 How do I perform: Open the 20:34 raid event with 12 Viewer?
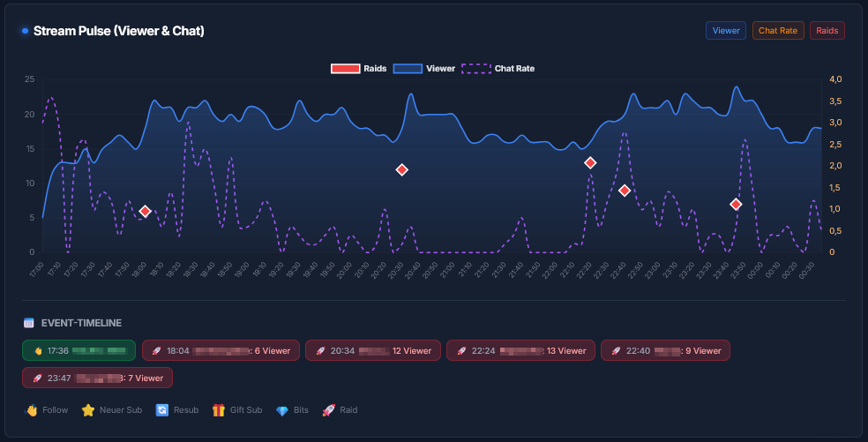point(372,350)
